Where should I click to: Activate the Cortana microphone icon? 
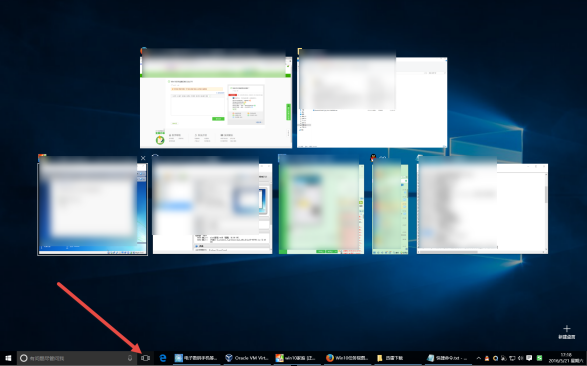coord(130,358)
